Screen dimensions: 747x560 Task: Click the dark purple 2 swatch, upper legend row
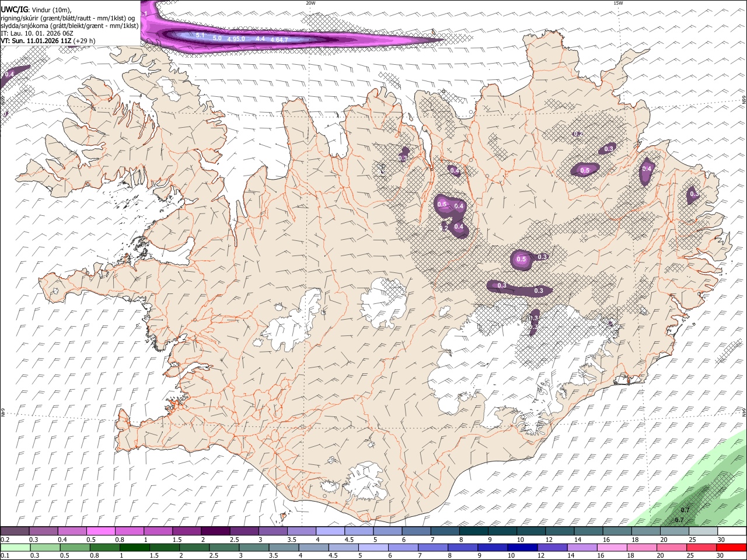tap(215, 531)
